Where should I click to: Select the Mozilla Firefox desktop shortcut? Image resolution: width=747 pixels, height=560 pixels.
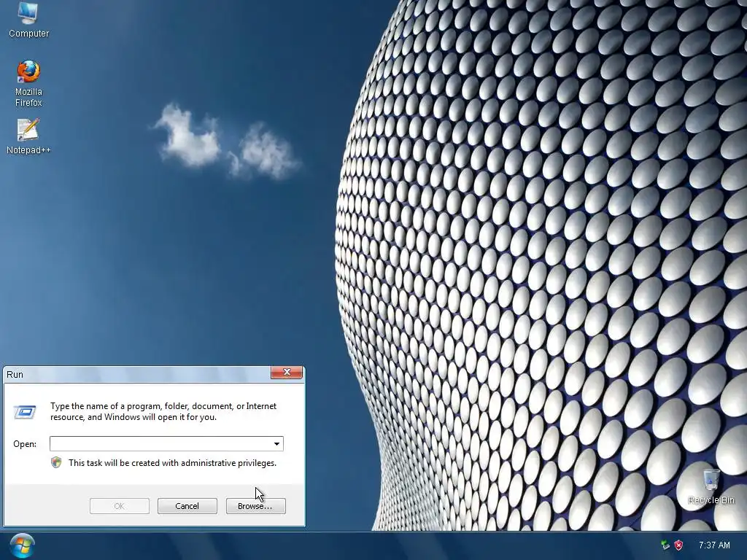[x=28, y=83]
